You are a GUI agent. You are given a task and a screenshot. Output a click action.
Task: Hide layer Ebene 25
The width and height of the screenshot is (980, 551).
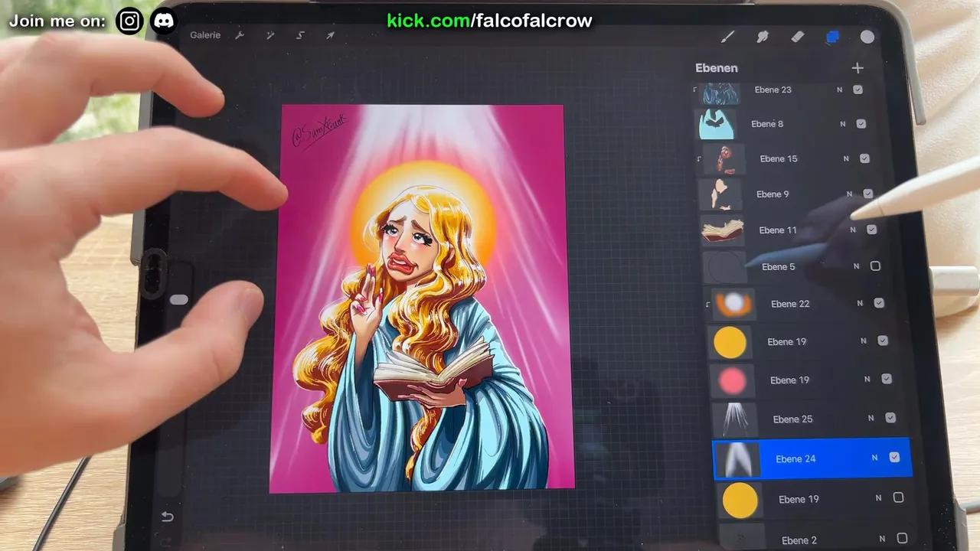tap(890, 418)
